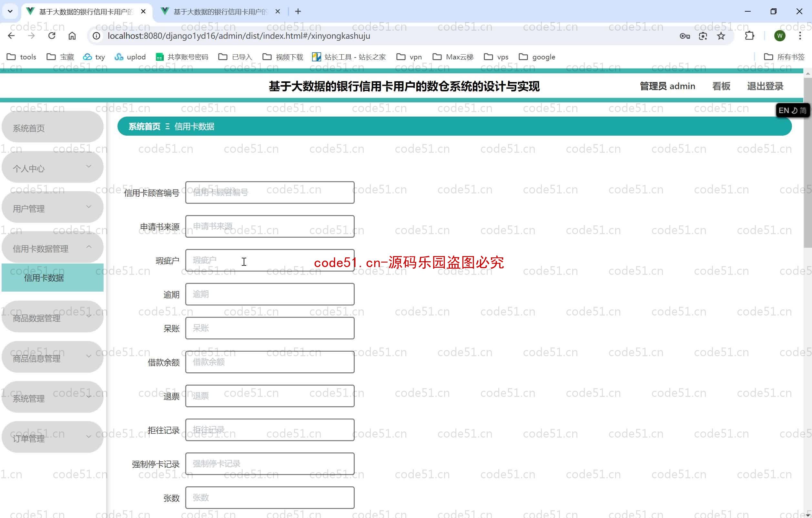Viewport: 812px width, 518px height.
Task: Open the Max云梯 bookmark folder
Action: (453, 57)
